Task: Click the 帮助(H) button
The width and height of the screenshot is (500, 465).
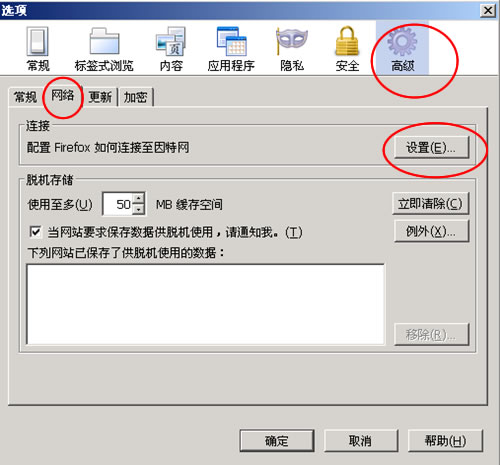Action: tap(445, 441)
